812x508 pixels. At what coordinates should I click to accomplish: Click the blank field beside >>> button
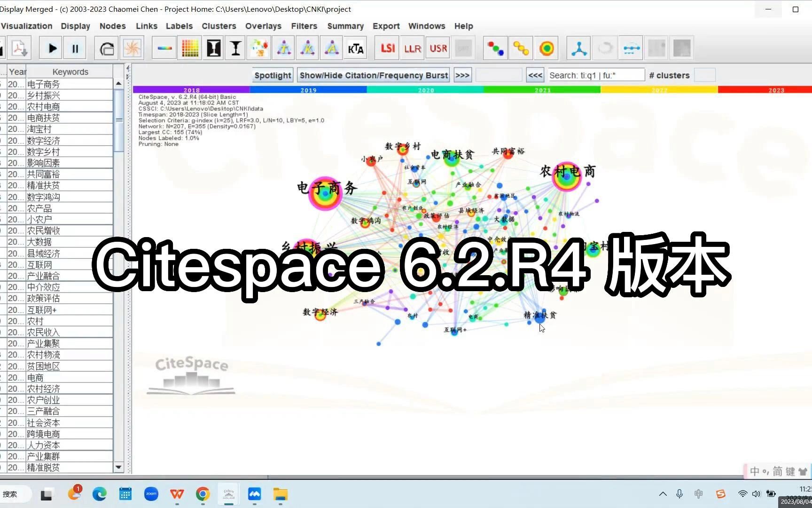click(x=499, y=75)
